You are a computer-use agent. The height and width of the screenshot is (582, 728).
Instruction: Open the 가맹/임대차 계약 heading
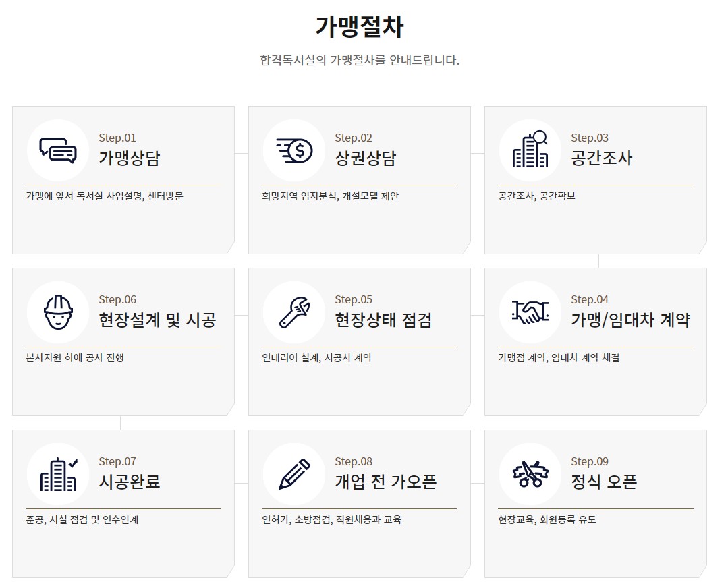click(630, 320)
